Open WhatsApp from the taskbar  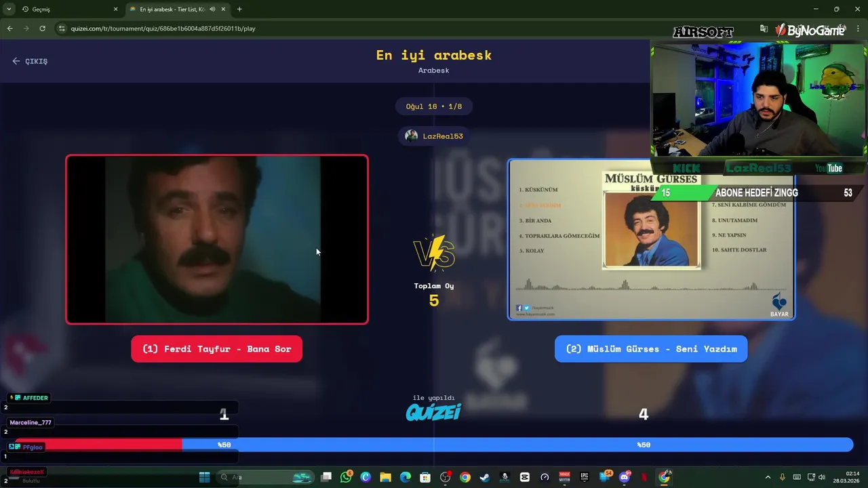click(x=347, y=477)
